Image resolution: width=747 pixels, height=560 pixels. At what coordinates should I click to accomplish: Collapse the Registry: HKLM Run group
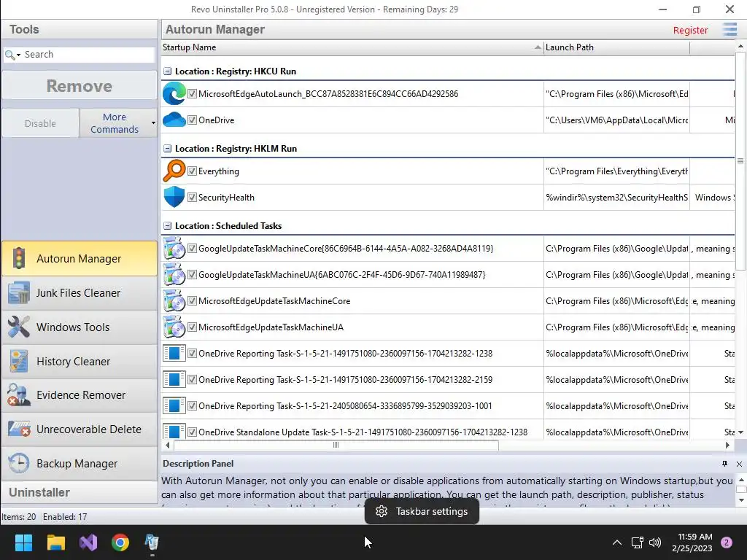167,148
